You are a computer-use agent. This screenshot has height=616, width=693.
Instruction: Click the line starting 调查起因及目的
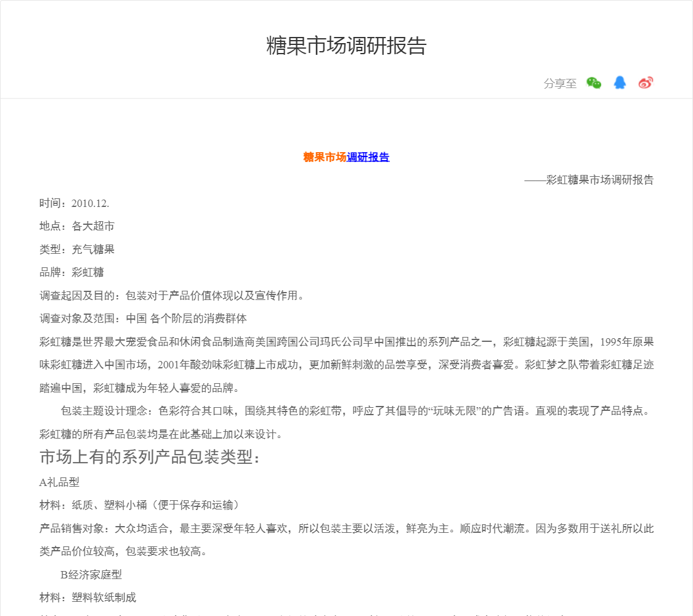click(171, 296)
